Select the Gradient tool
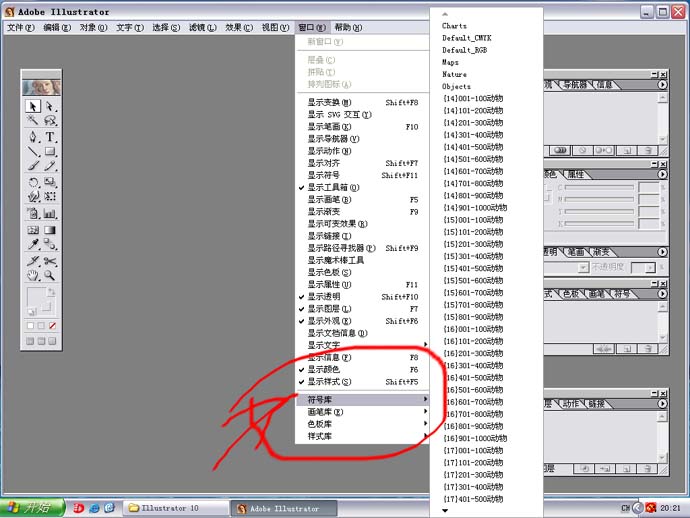 (x=50, y=230)
